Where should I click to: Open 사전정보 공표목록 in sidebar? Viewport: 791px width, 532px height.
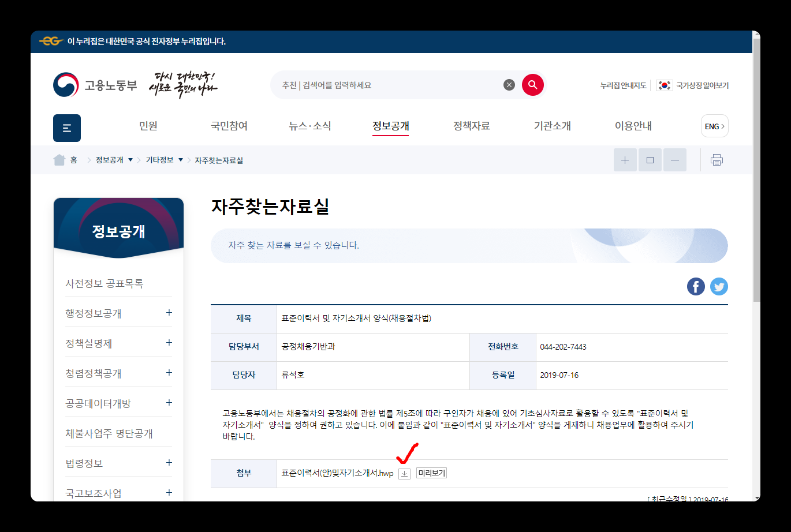coord(105,283)
